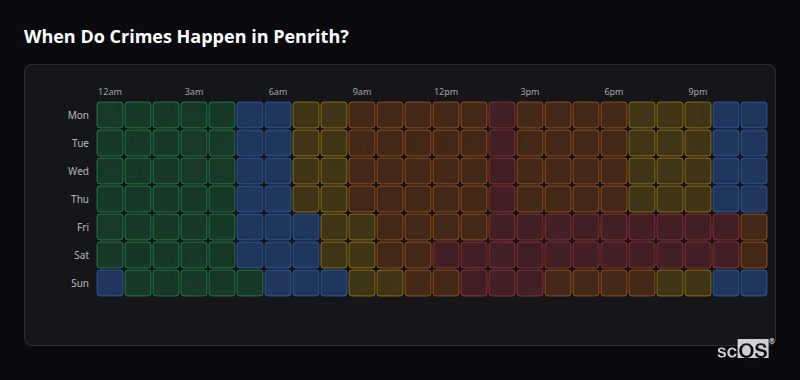Click the '3am' column header

[194, 92]
